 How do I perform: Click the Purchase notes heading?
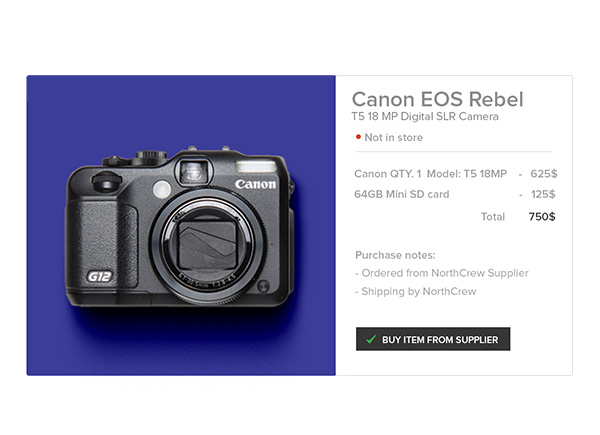tap(395, 255)
